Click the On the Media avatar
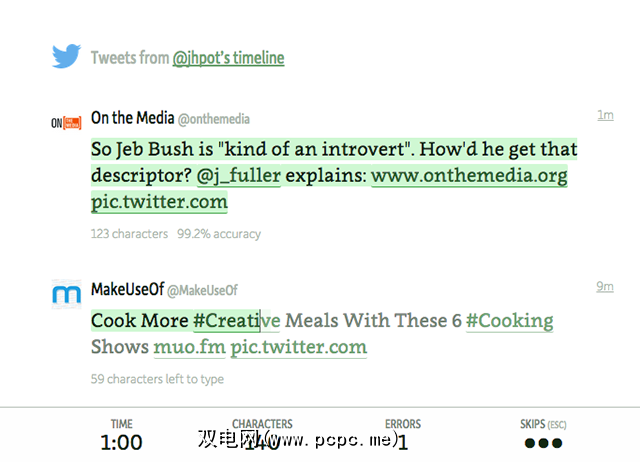Viewport: 640px width, 462px height. pyautogui.click(x=66, y=122)
